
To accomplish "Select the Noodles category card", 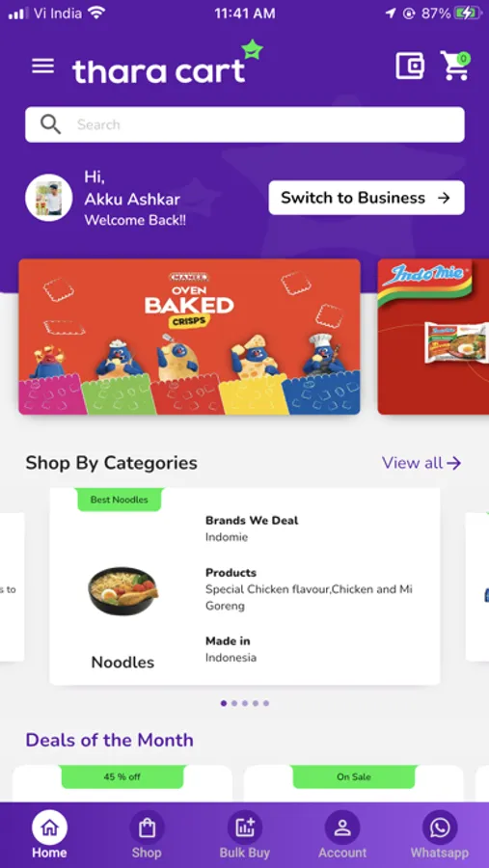I will pos(245,586).
